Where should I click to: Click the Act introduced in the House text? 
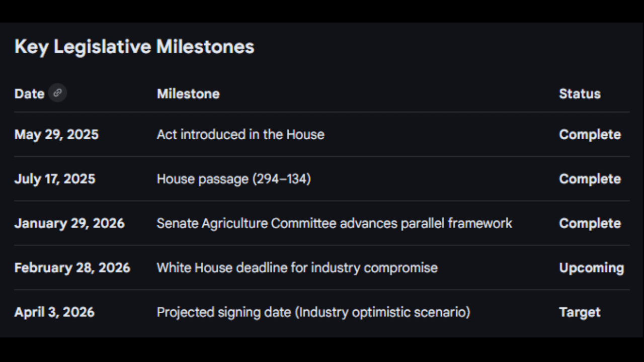pos(240,135)
